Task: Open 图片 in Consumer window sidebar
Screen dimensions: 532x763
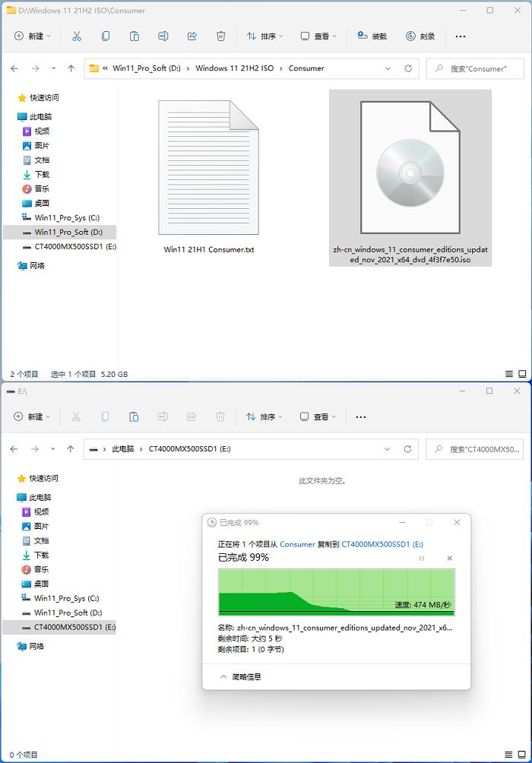Action: tap(36, 145)
